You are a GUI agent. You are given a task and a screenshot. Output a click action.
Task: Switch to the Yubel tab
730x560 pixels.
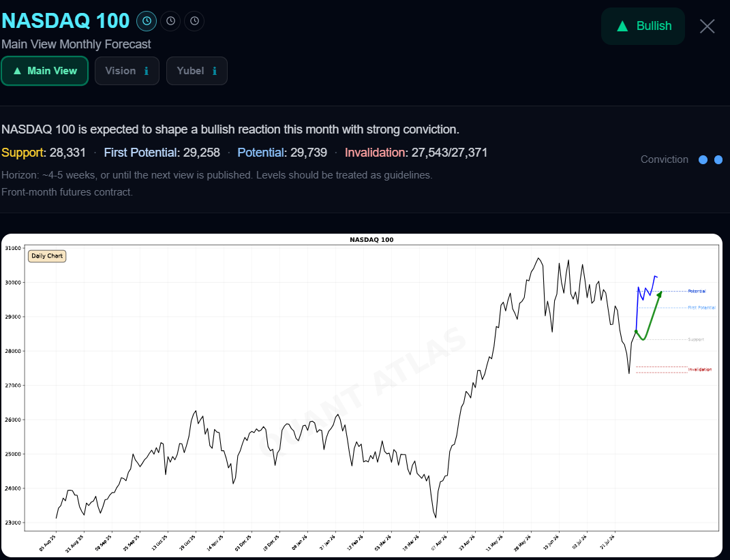click(197, 71)
